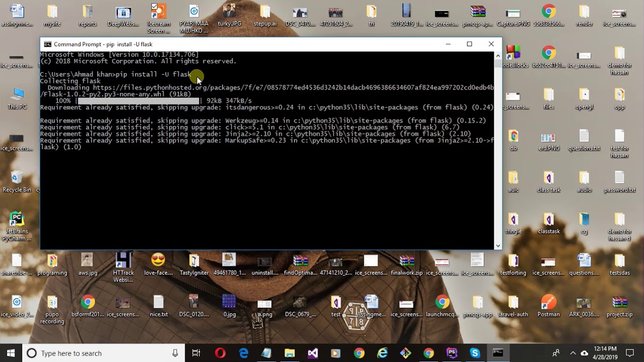
Task: Select the Postman desktop shortcut
Action: click(548, 306)
